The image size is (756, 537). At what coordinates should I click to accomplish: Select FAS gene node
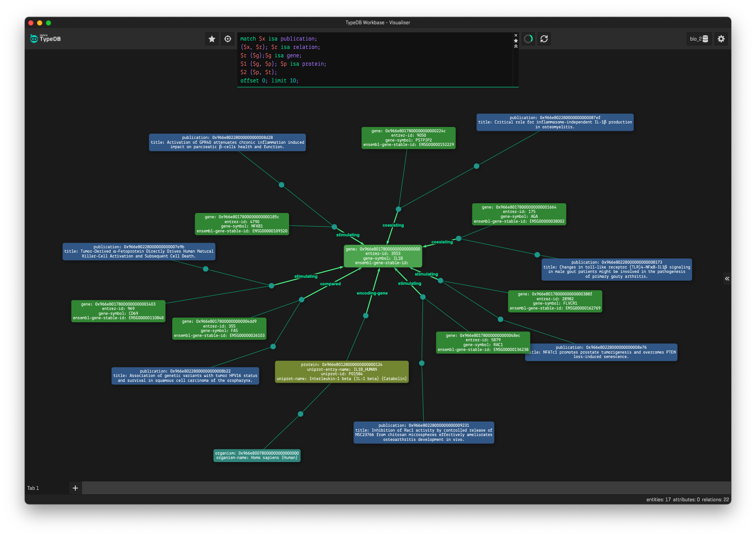[x=219, y=328]
